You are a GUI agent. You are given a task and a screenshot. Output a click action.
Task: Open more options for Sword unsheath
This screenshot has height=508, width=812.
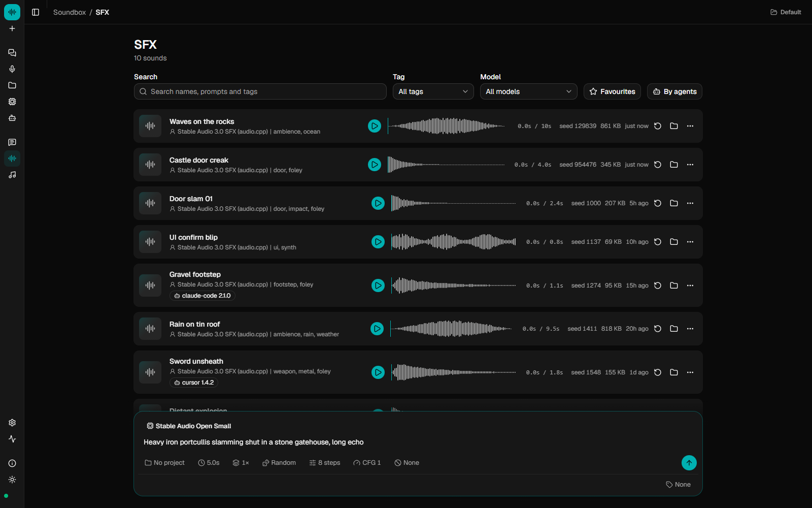(x=690, y=372)
